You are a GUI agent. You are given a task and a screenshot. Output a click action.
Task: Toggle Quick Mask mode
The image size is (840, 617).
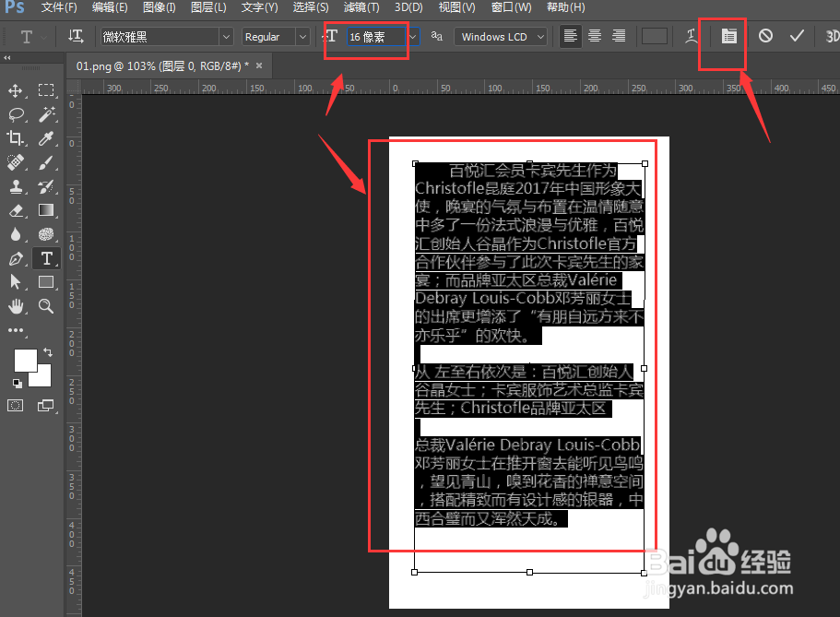(x=16, y=405)
